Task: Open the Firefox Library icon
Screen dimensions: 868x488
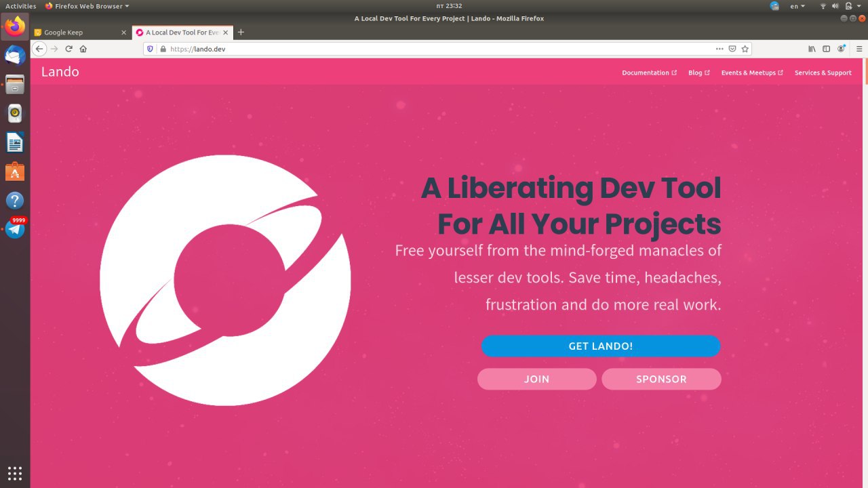Action: coord(812,49)
